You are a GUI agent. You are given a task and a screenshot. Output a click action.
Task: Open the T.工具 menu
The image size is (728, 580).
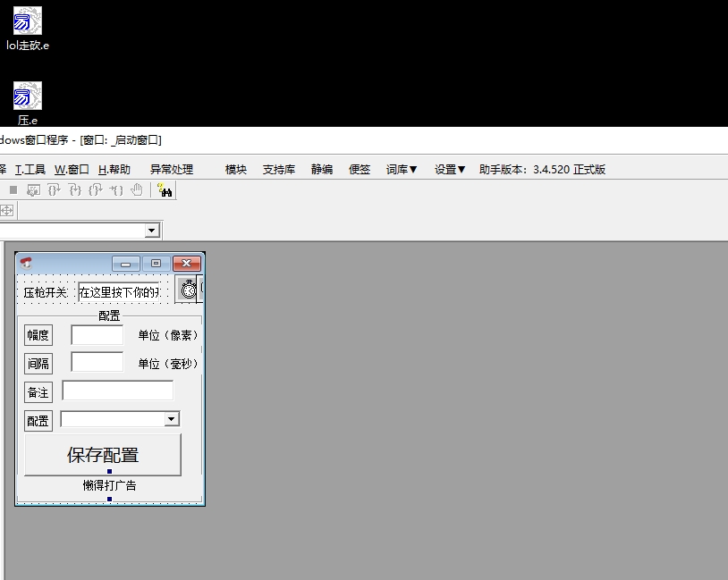pos(30,169)
